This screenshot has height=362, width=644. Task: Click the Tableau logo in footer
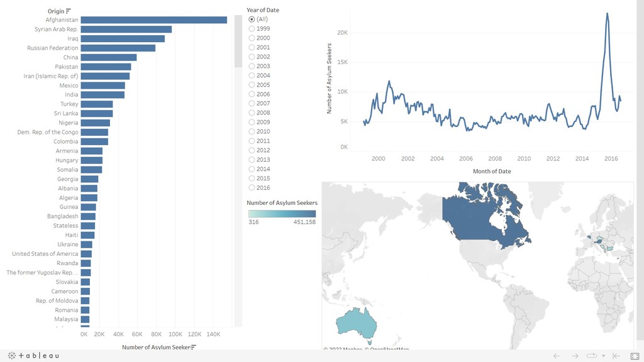click(x=33, y=356)
